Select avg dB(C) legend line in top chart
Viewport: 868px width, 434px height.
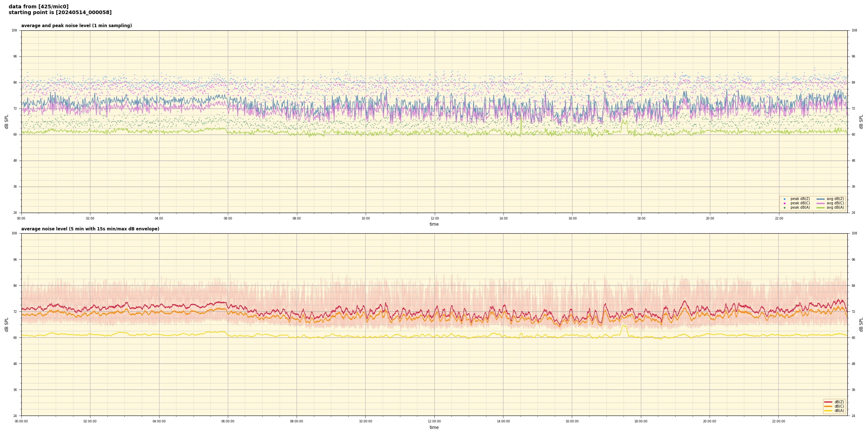coord(821,203)
